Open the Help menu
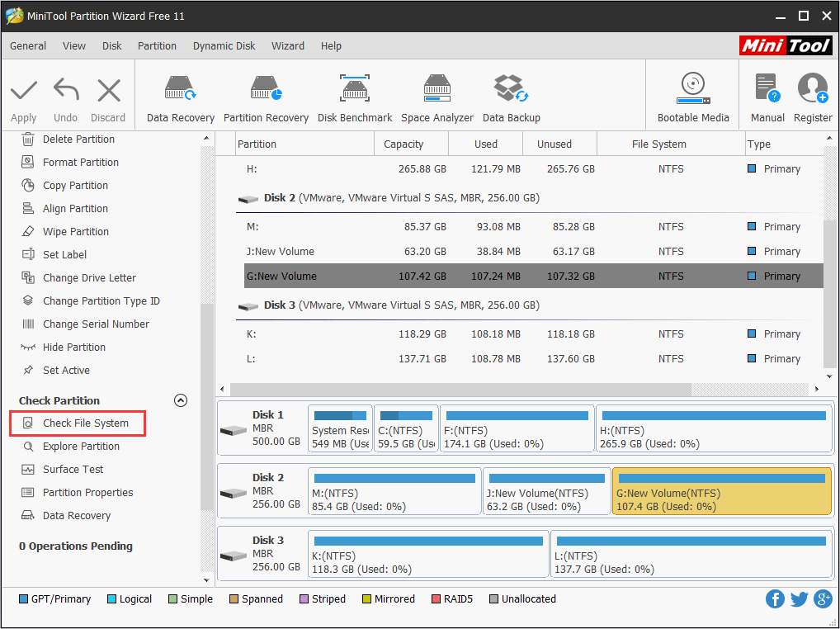This screenshot has height=629, width=840. pos(331,46)
